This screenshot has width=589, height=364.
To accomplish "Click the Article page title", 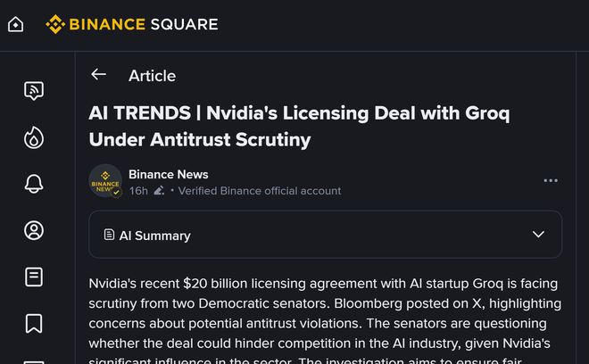I will coord(152,76).
